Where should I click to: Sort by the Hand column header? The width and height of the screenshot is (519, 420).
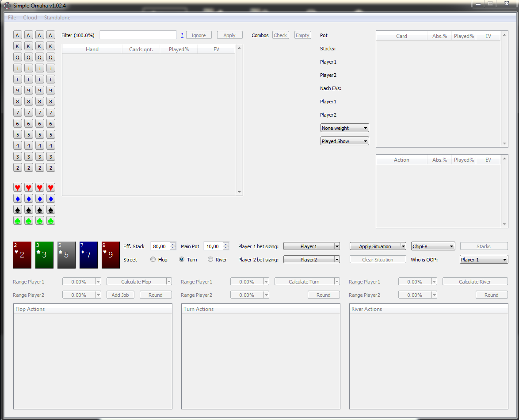(x=92, y=49)
